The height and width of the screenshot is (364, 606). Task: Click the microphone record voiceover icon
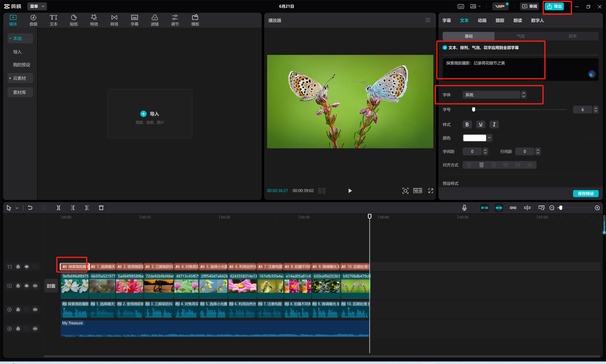[x=464, y=208]
